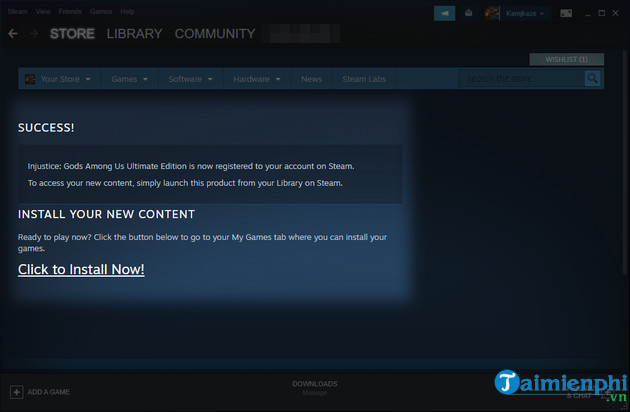Screen dimensions: 630x412
Task: Go forward with the right arrow
Action: point(34,34)
